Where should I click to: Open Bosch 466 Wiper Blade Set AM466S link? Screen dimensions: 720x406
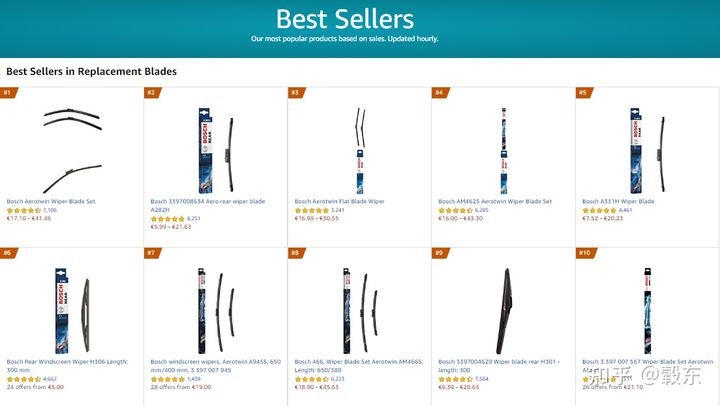click(359, 366)
